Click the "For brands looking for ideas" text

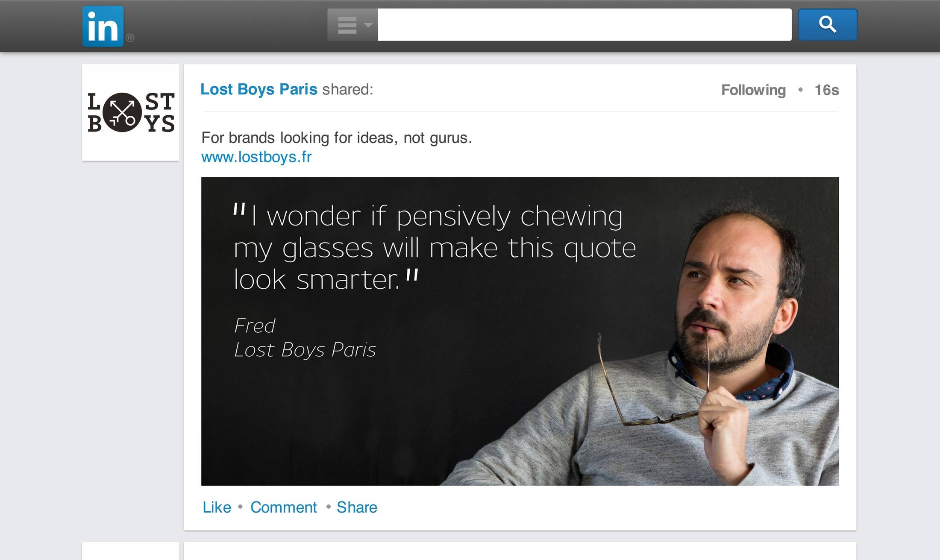coord(336,138)
